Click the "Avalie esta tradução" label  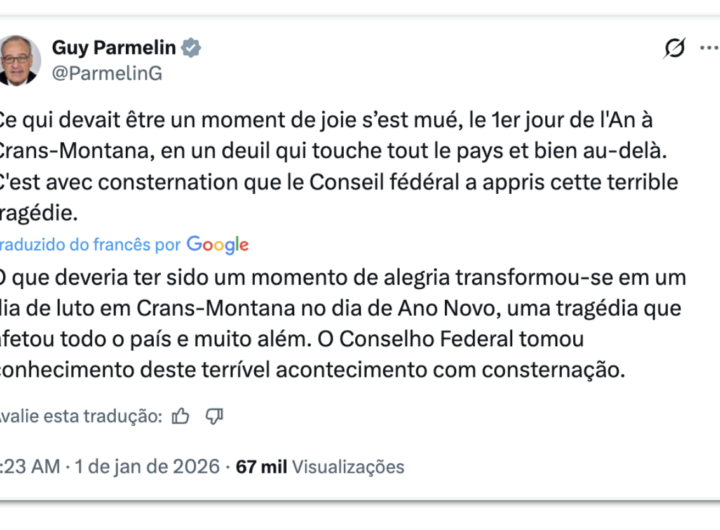tap(80, 416)
